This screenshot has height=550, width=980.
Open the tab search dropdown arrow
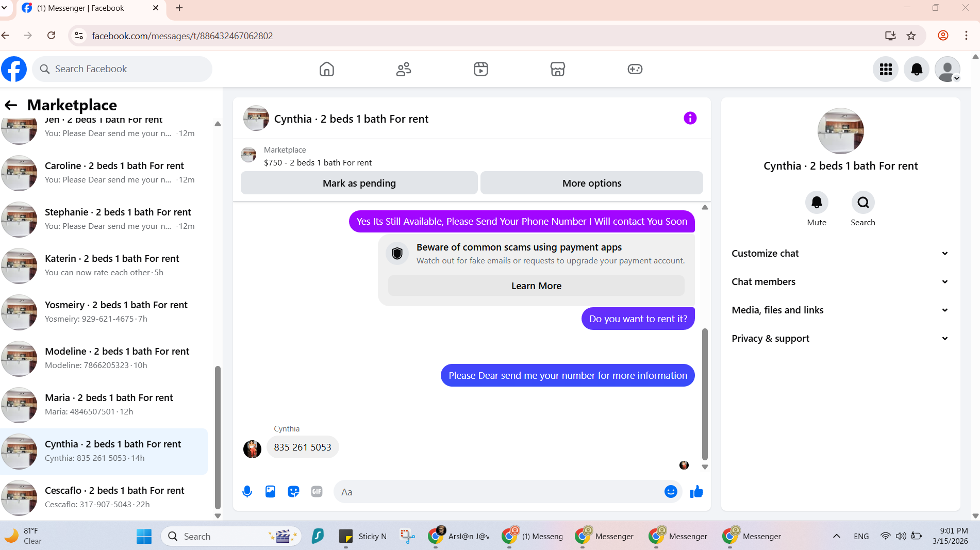(4, 8)
